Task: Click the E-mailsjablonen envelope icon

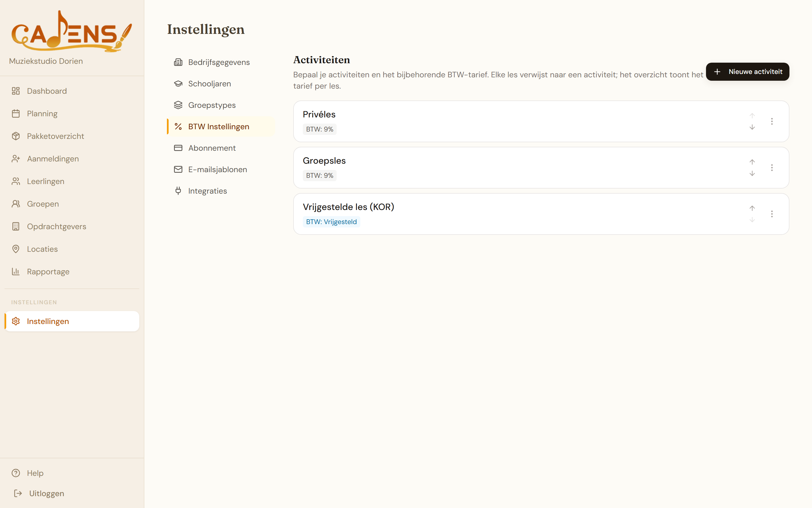Action: [178, 169]
